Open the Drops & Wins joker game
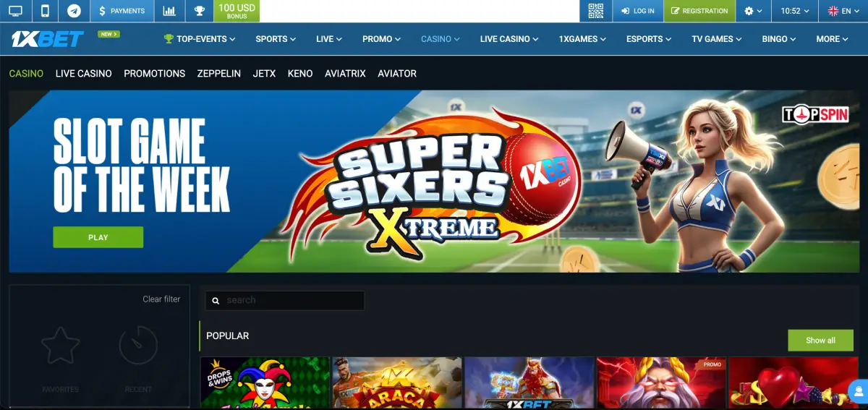Image resolution: width=868 pixels, height=410 pixels. (x=265, y=383)
